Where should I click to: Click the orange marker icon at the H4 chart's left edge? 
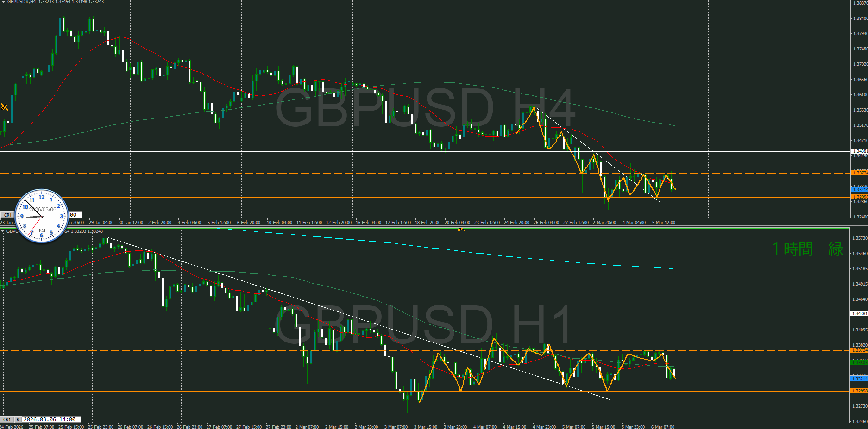(4, 107)
